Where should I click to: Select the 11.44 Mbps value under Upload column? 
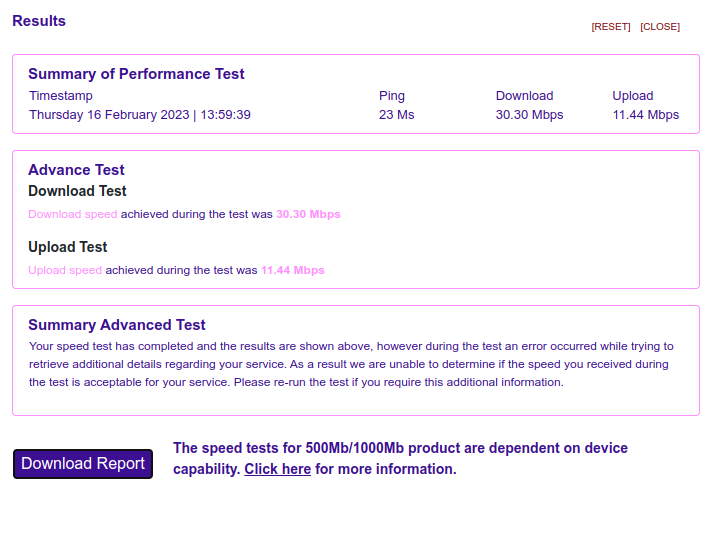(x=645, y=115)
